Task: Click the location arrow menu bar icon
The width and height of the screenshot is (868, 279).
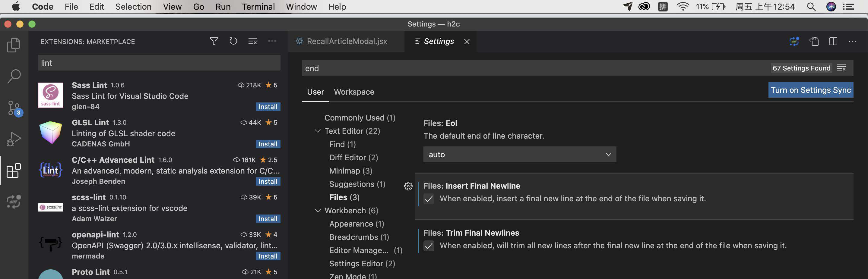Action: point(628,7)
